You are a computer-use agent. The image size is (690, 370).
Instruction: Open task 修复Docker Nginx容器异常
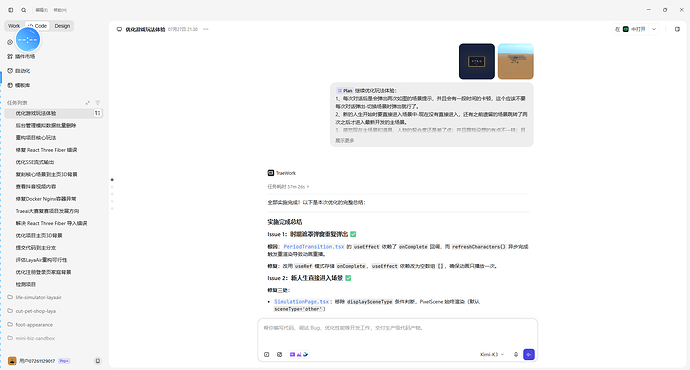tap(46, 199)
